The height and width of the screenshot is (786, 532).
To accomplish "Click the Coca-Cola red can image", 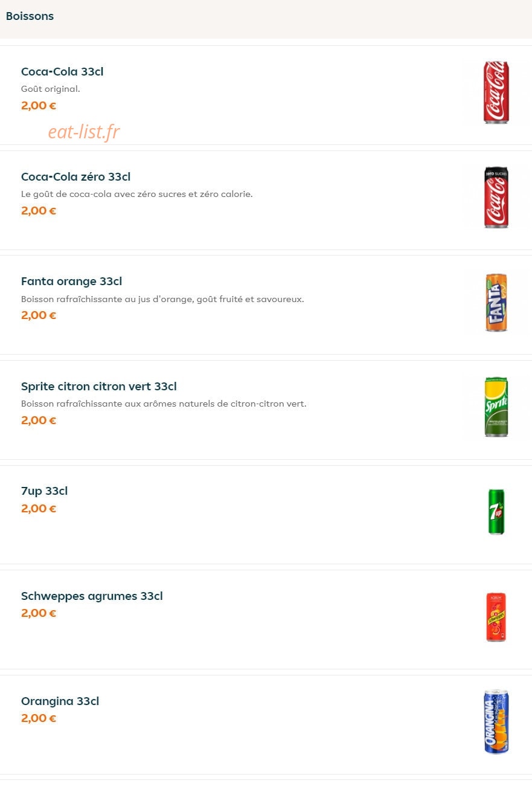I will (x=496, y=92).
